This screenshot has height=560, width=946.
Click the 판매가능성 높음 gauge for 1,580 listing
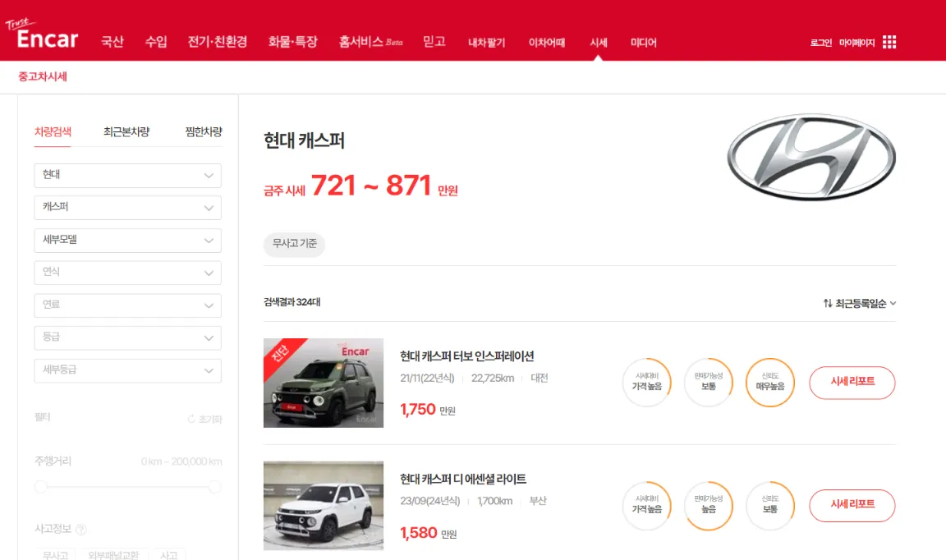709,506
